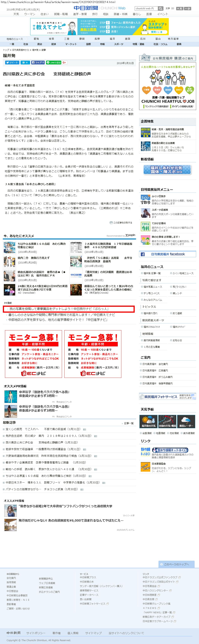The width and height of the screenshot is (199, 644).
Task: Increase text size with 大 button
Action: [x=180, y=9]
